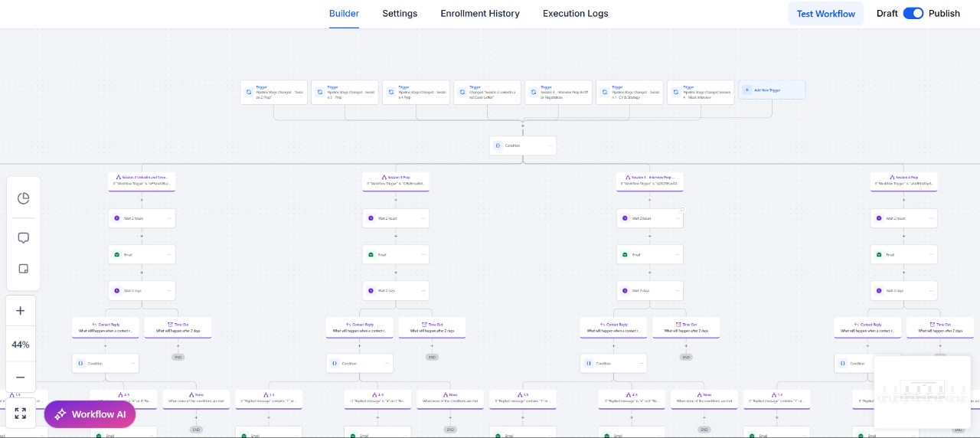Open the three-dot menu on the top Condition node
The height and width of the screenshot is (438, 980).
pyautogui.click(x=549, y=145)
